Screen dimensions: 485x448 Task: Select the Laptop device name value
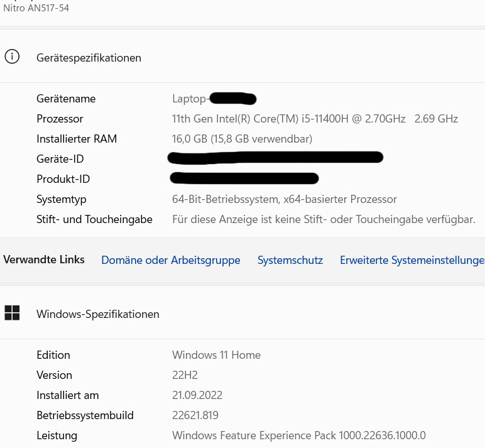point(214,99)
